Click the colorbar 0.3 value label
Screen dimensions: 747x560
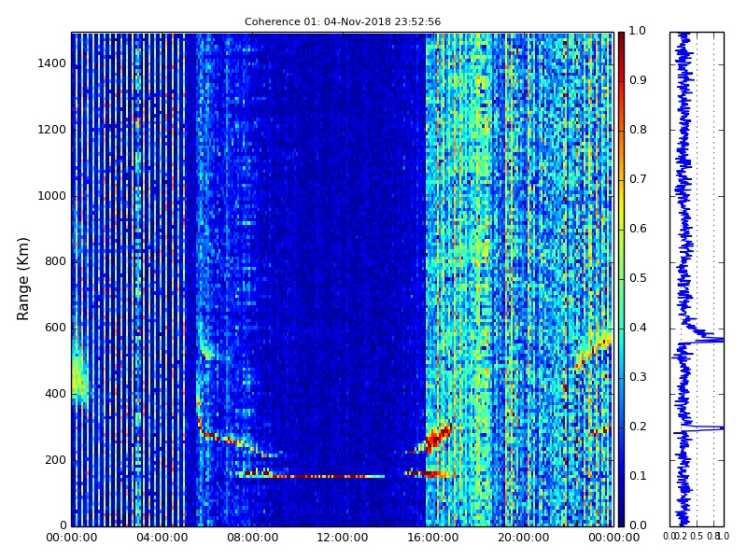pyautogui.click(x=638, y=377)
